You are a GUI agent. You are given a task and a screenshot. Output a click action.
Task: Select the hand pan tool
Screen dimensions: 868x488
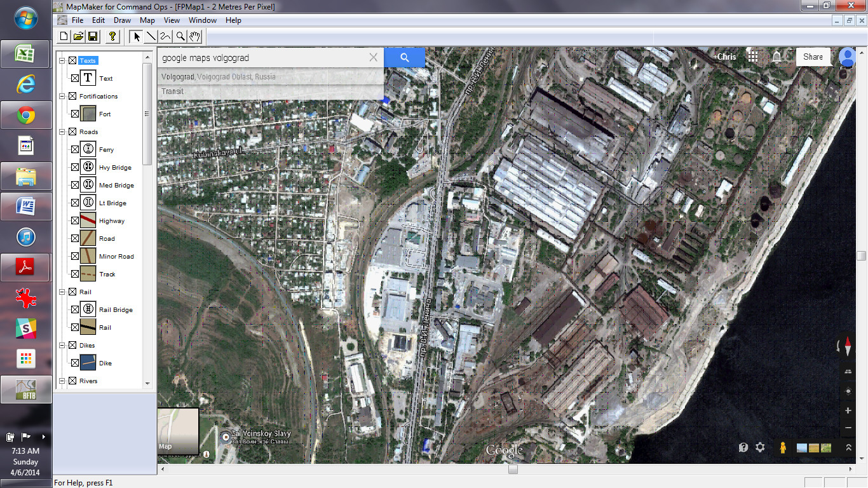(x=195, y=36)
